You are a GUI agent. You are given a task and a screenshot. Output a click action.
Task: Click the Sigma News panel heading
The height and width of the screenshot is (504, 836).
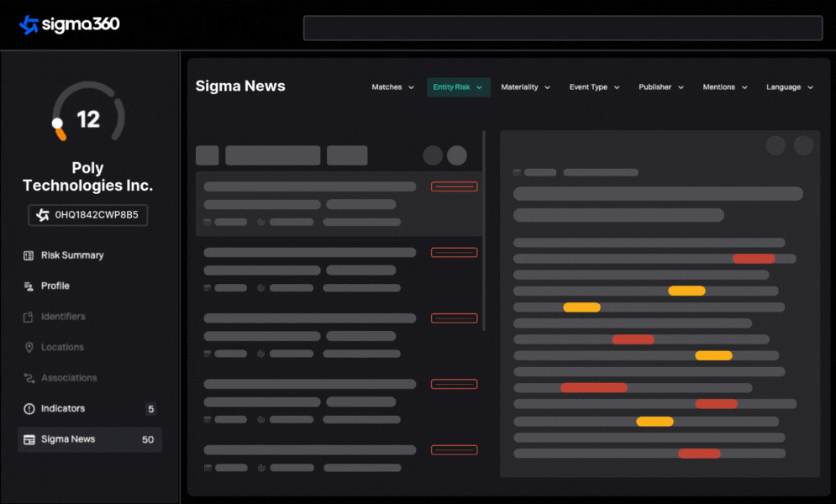(x=240, y=87)
